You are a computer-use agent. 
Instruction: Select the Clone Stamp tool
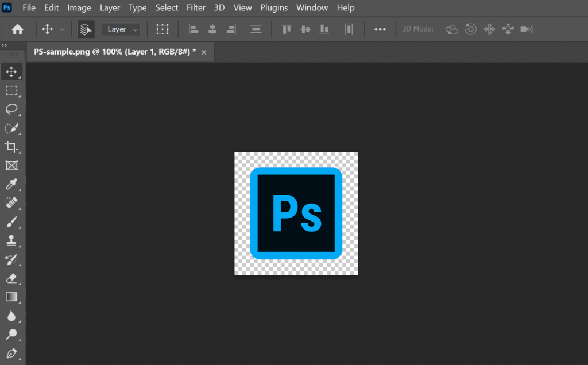click(x=12, y=241)
